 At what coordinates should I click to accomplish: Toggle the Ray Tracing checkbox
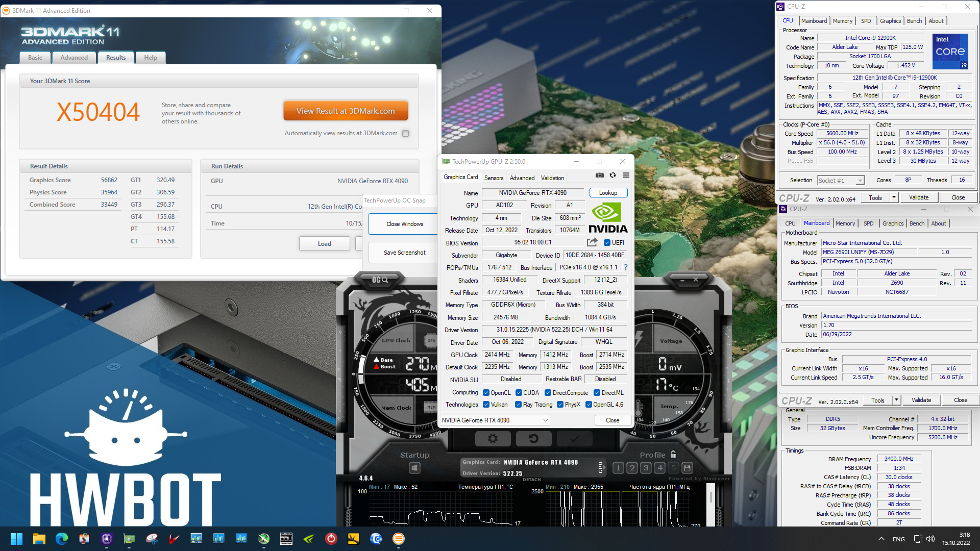click(x=519, y=404)
